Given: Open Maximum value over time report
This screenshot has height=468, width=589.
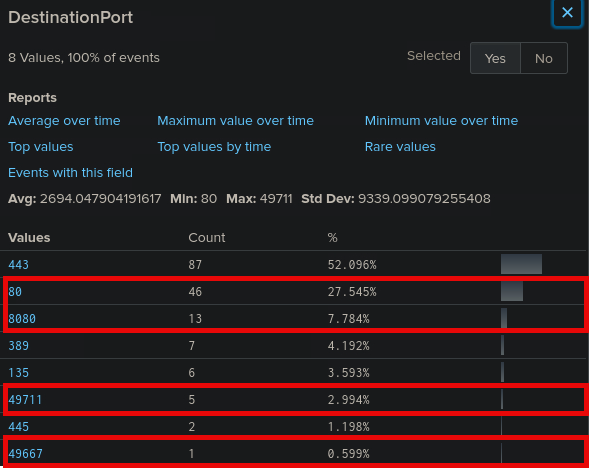Looking at the screenshot, I should click(x=235, y=121).
